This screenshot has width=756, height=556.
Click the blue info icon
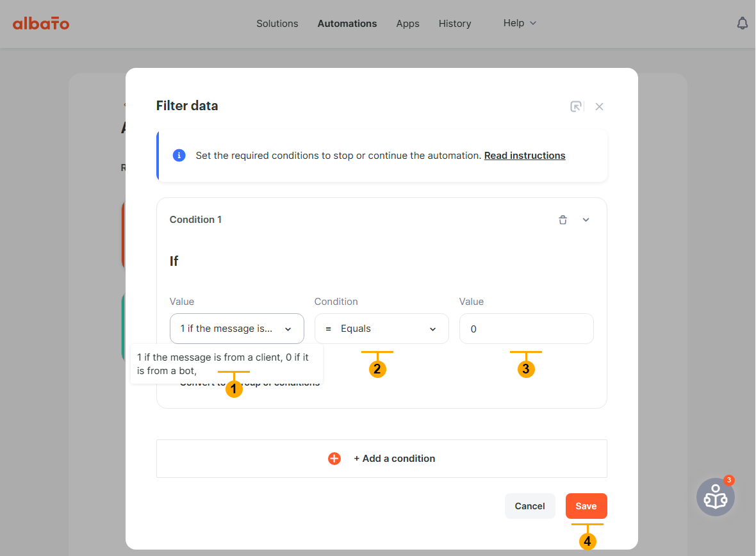tap(179, 156)
